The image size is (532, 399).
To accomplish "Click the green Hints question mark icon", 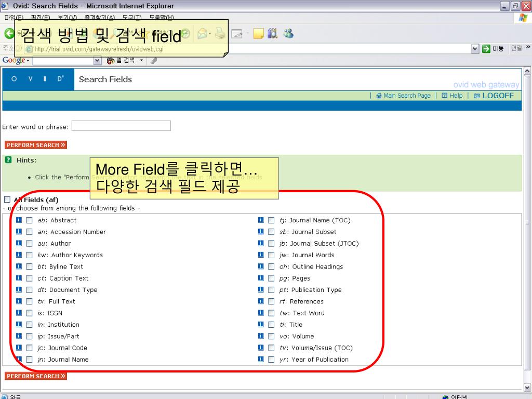I will [8, 159].
